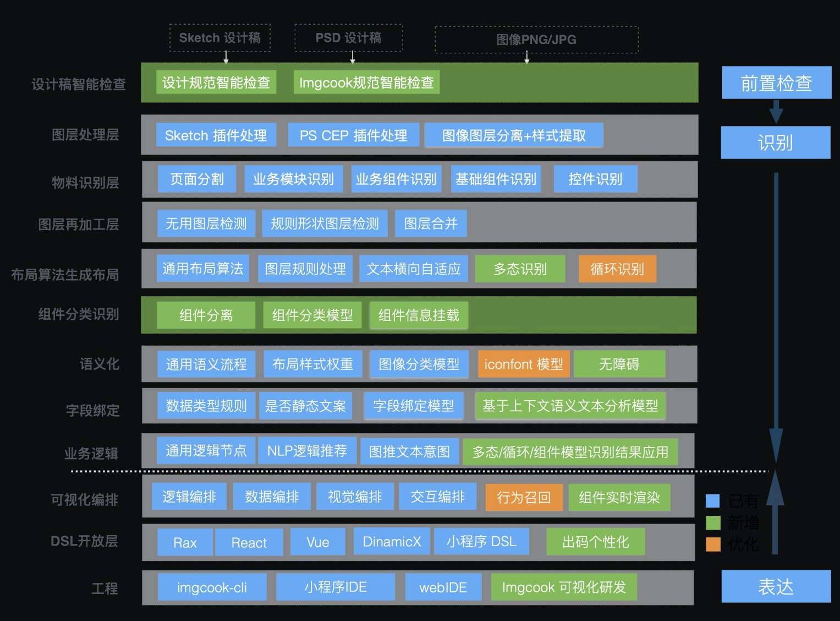840x621 pixels.
Task: Click the Sketch 插件处理 block
Action: point(216,135)
